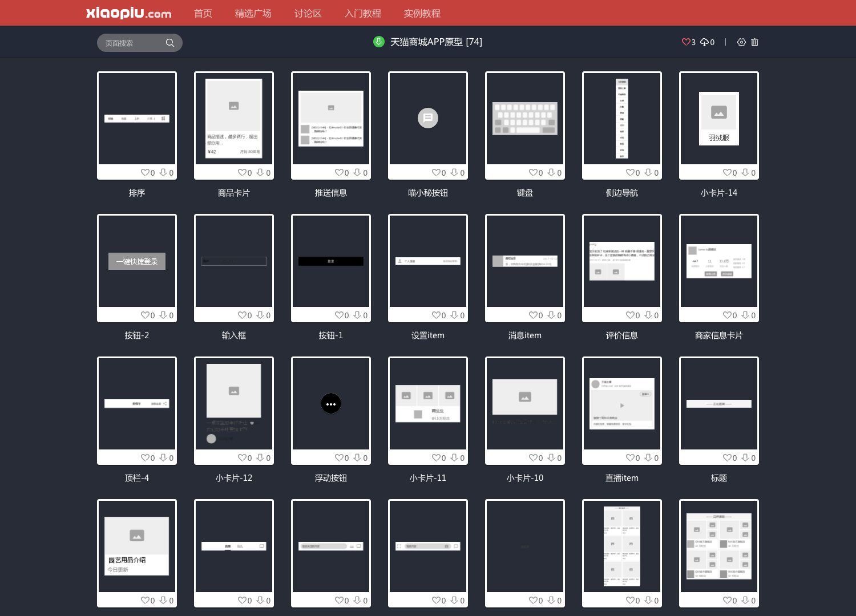This screenshot has width=856, height=616.
Task: Download the 键盘 card icon
Action: 551,172
